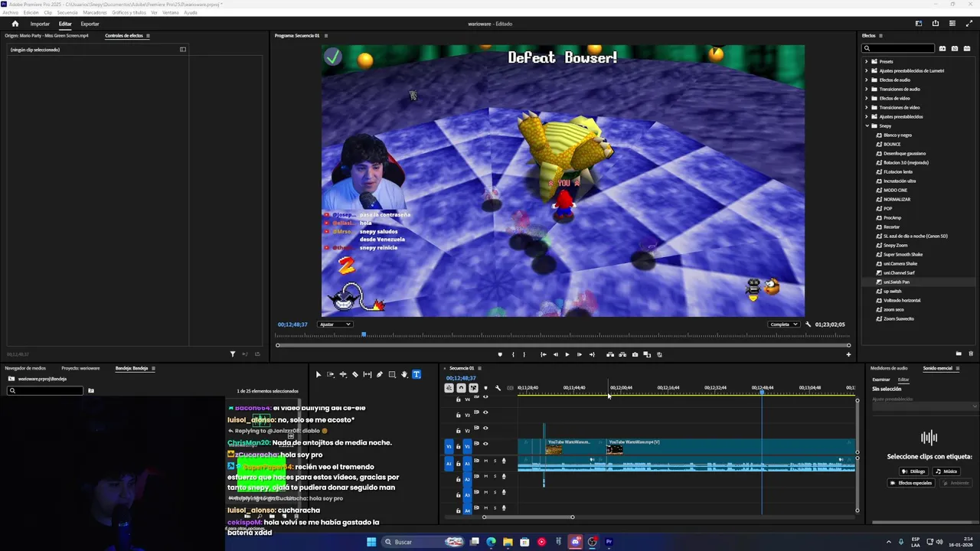Expand the Presets effects folder
The height and width of the screenshot is (551, 980).
click(x=867, y=61)
